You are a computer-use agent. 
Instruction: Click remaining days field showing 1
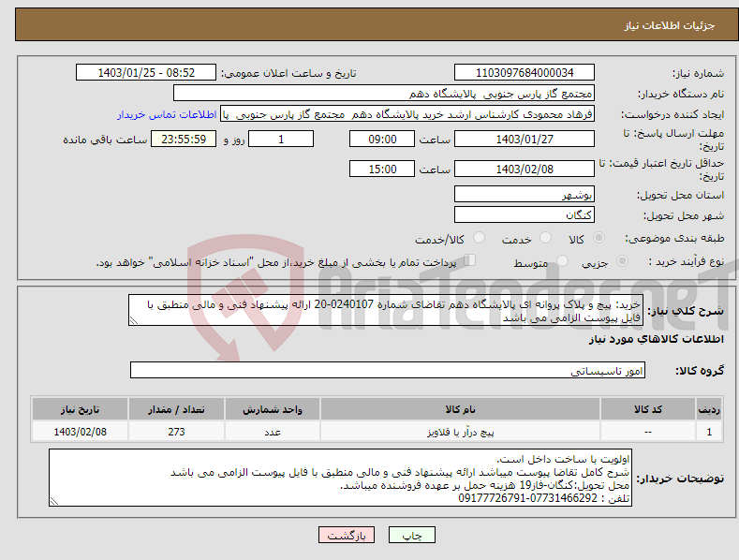[x=281, y=139]
